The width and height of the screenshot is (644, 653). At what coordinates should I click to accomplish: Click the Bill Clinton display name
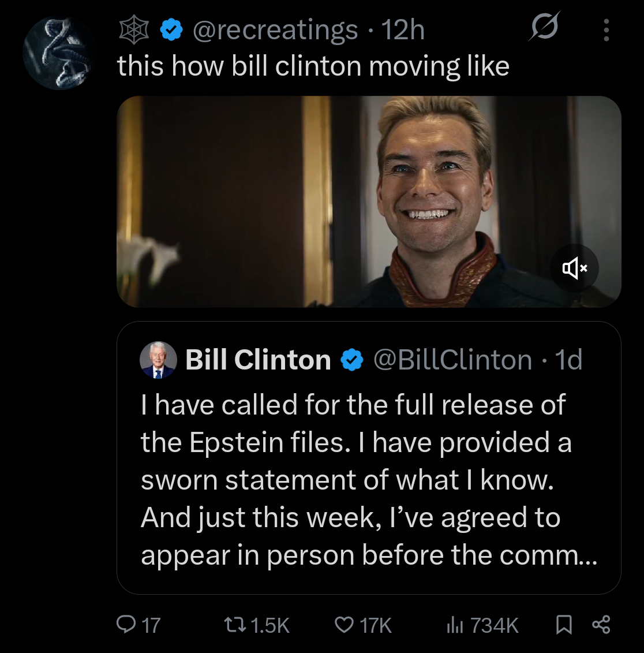pos(258,359)
